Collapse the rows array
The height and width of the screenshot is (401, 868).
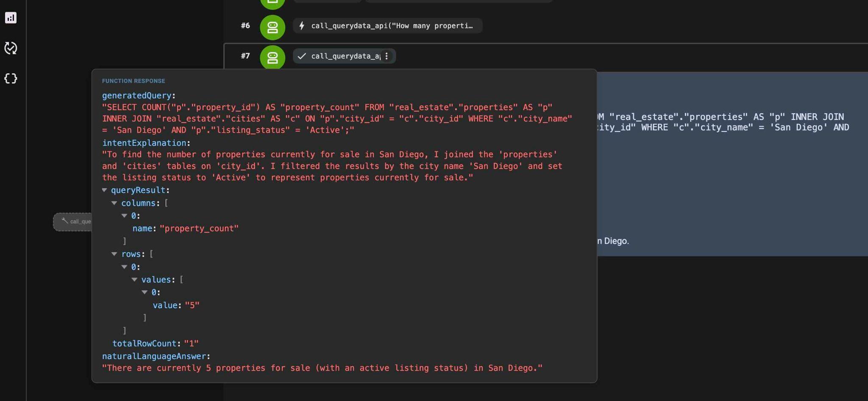coord(114,254)
